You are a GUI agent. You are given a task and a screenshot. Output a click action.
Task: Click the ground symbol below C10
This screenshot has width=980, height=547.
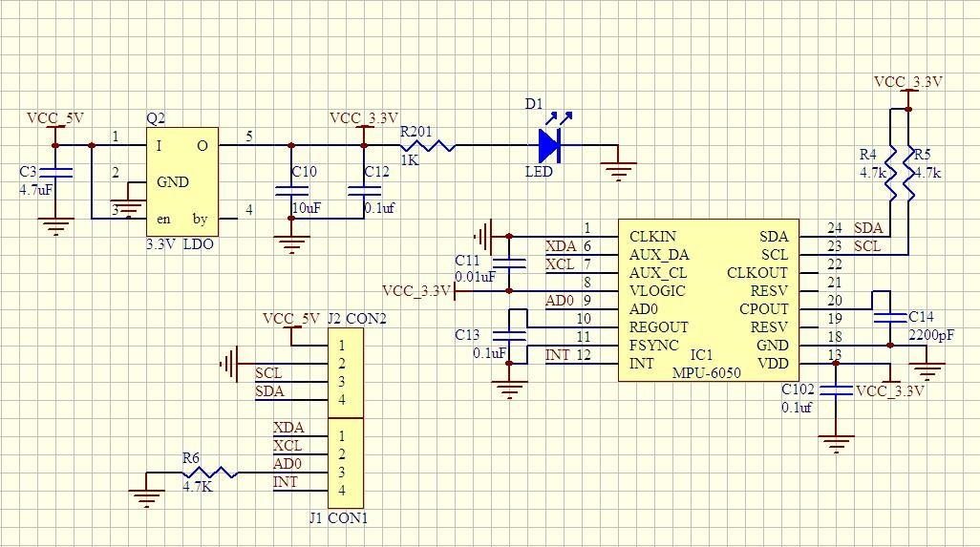[x=291, y=244]
